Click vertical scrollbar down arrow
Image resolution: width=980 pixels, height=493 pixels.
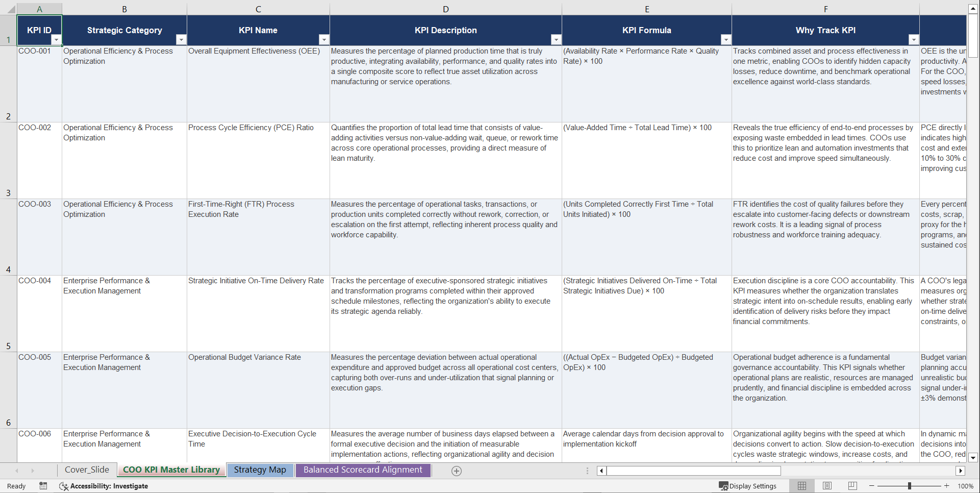coord(973,458)
